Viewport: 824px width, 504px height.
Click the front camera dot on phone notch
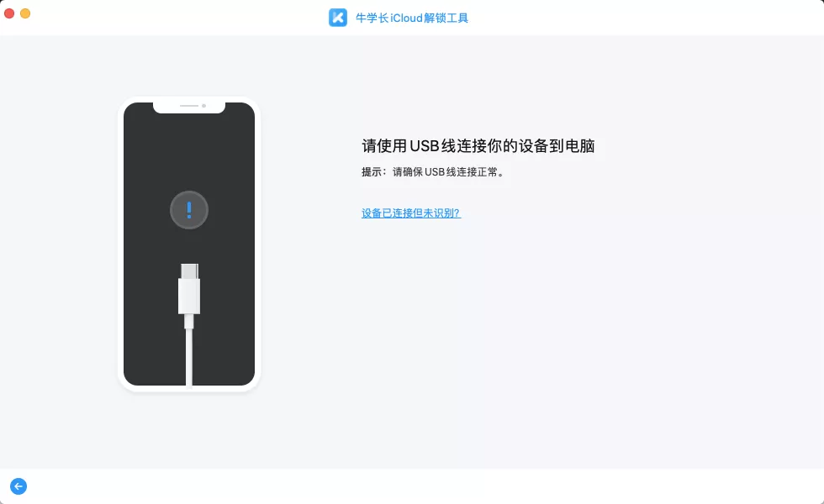tap(203, 106)
